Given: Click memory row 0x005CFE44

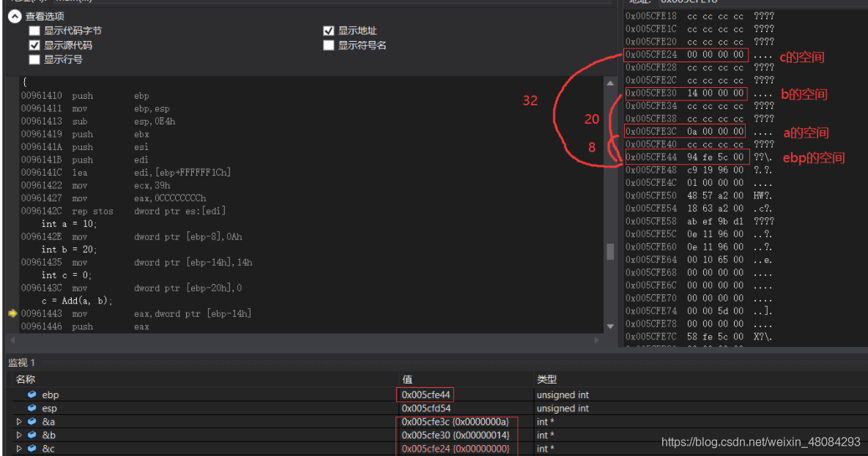Looking at the screenshot, I should click(699, 157).
